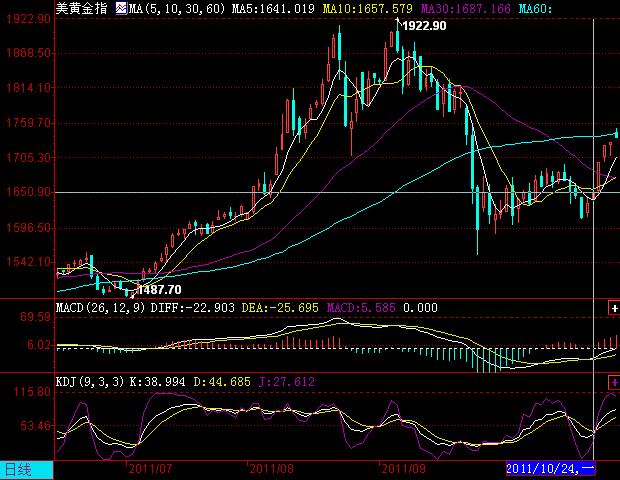Click the KDJ(9,3,3) indicator label
The height and width of the screenshot is (480, 620).
pos(90,382)
